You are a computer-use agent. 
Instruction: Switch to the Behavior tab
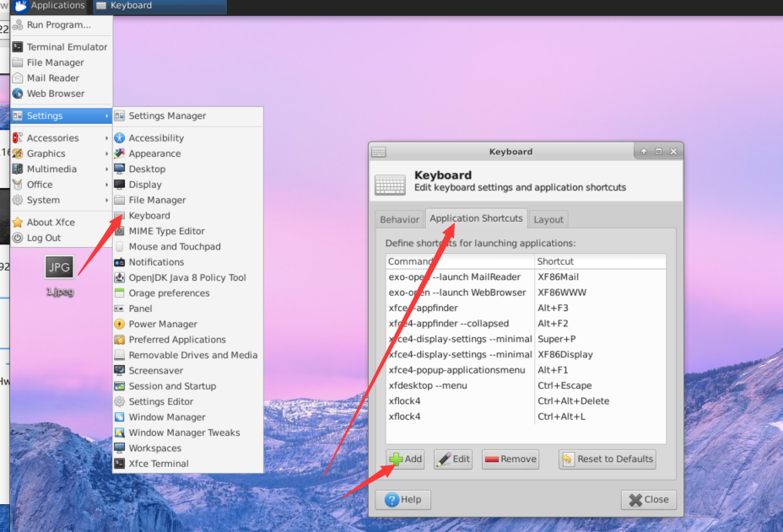[399, 218]
